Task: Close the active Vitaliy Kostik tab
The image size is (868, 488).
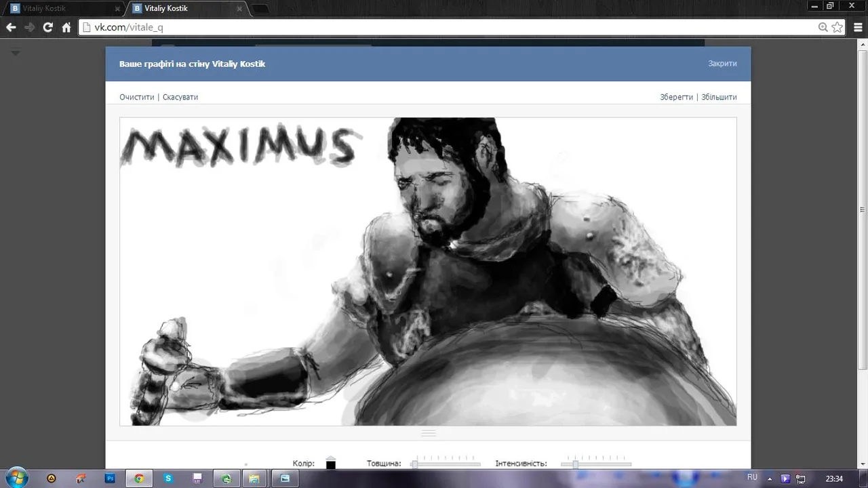Action: click(x=239, y=9)
